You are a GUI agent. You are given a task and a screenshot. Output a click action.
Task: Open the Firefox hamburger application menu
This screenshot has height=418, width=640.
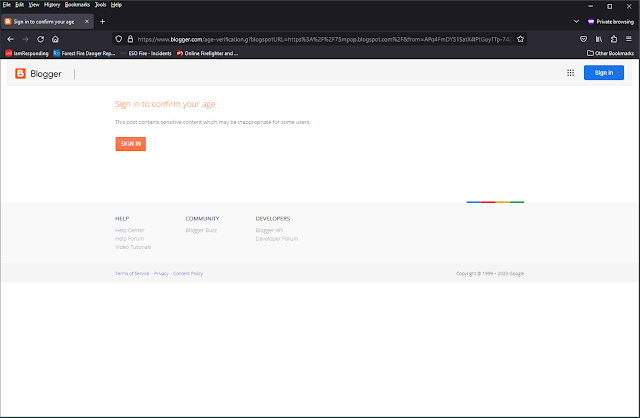(x=629, y=39)
